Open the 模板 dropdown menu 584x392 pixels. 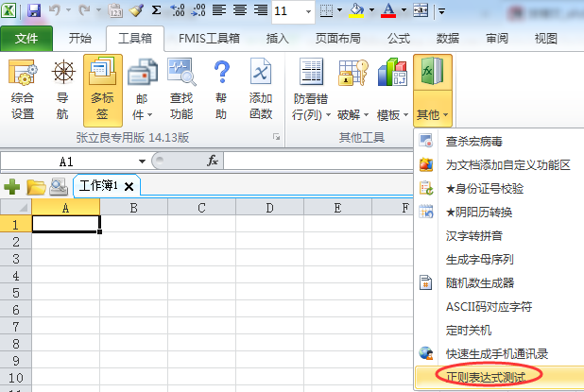click(392, 115)
